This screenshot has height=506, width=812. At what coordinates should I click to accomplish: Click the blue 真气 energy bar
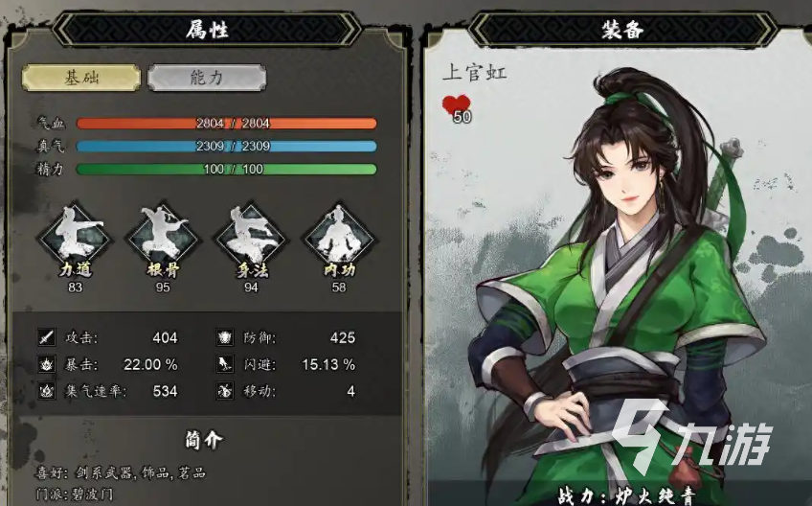pyautogui.click(x=226, y=147)
